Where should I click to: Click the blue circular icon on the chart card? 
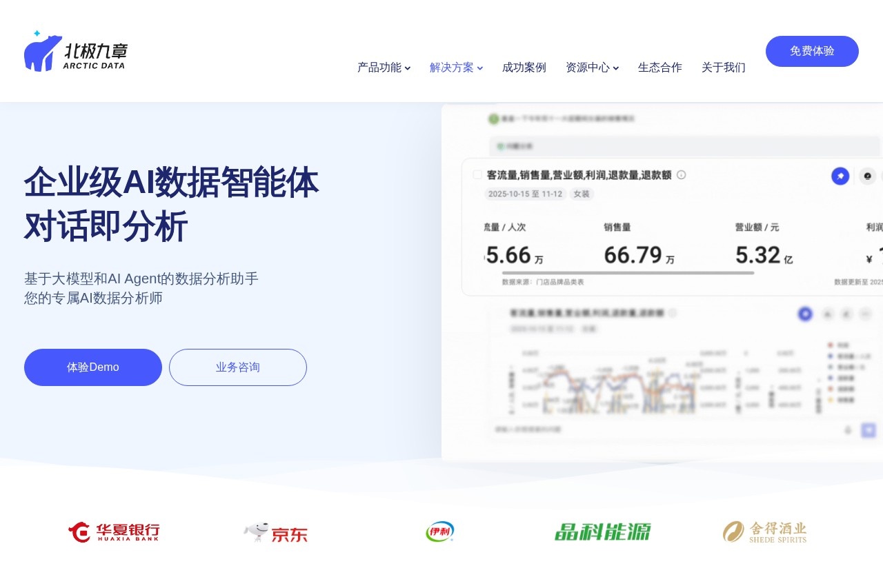click(805, 314)
